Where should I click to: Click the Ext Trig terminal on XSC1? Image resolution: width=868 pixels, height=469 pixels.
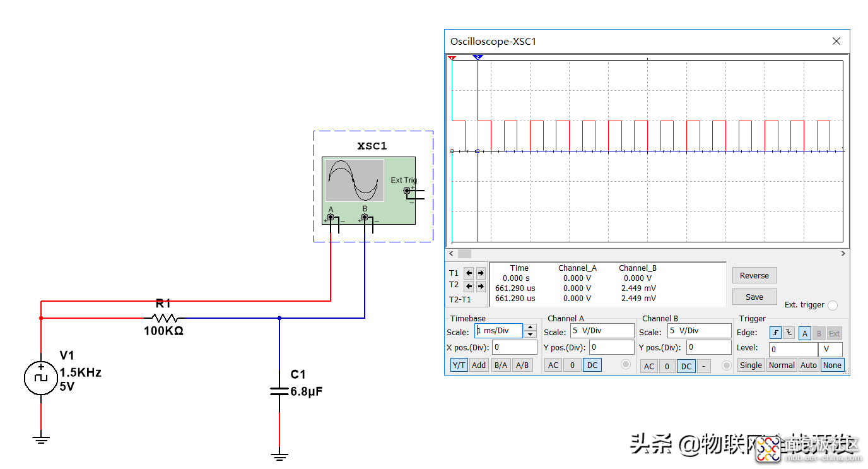coord(407,191)
